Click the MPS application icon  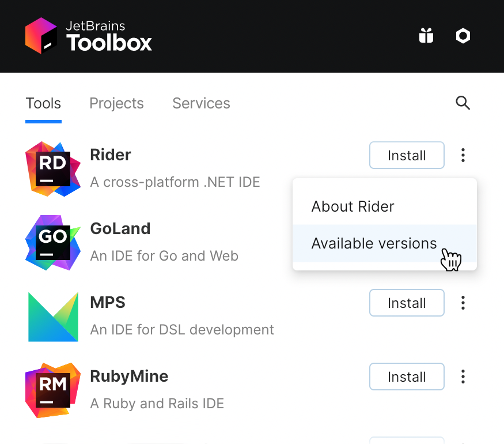pos(52,316)
